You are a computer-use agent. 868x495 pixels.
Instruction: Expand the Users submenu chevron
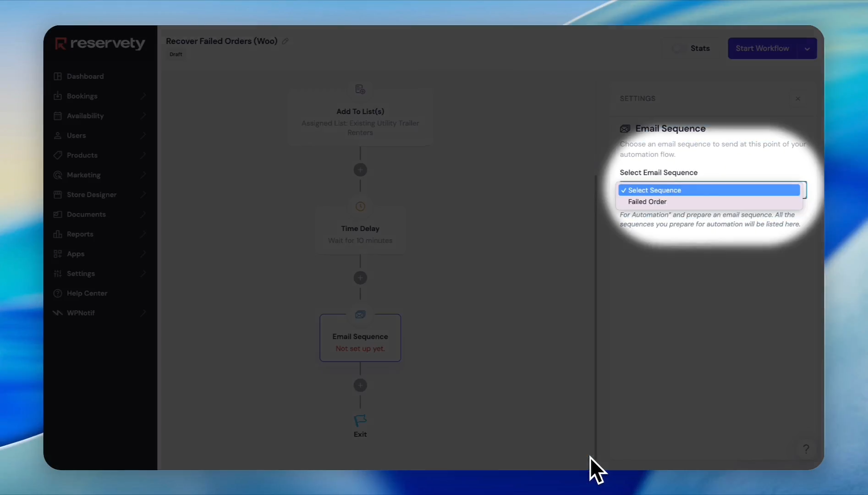click(143, 135)
